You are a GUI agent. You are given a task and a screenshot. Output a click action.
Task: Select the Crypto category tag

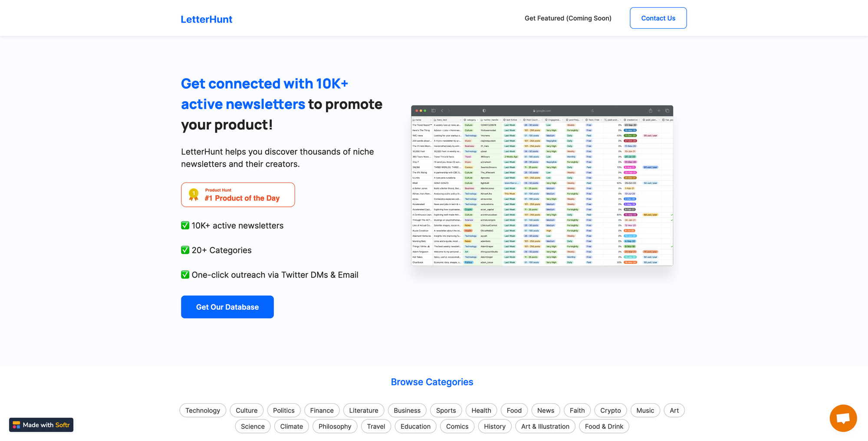point(610,411)
